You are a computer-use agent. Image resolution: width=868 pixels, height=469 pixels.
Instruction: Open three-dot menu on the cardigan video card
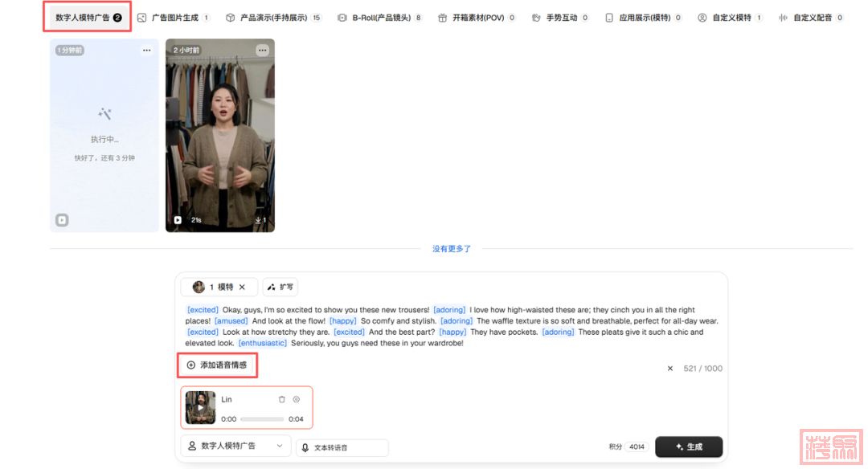coord(262,51)
